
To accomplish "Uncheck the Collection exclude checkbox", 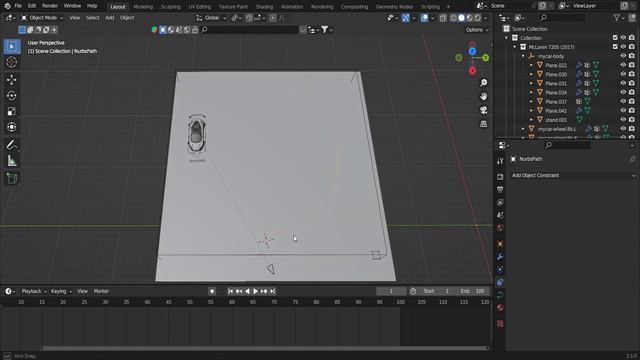I will (615, 38).
